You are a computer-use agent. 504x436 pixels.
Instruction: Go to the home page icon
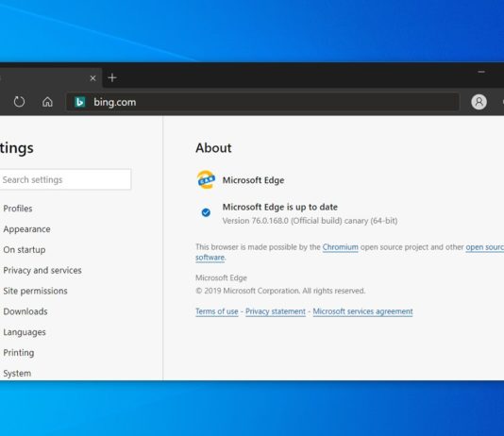pos(47,102)
